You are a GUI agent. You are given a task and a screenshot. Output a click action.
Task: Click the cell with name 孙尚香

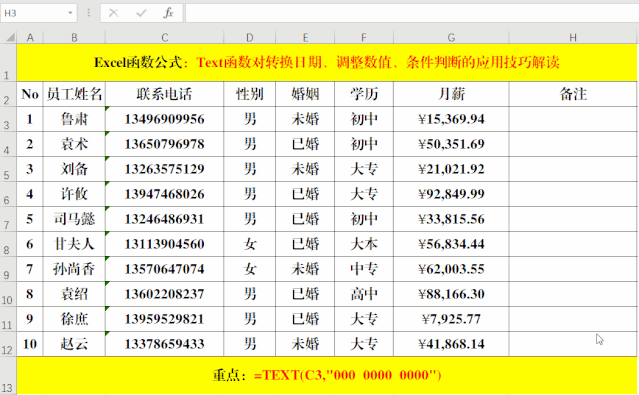tap(74, 269)
